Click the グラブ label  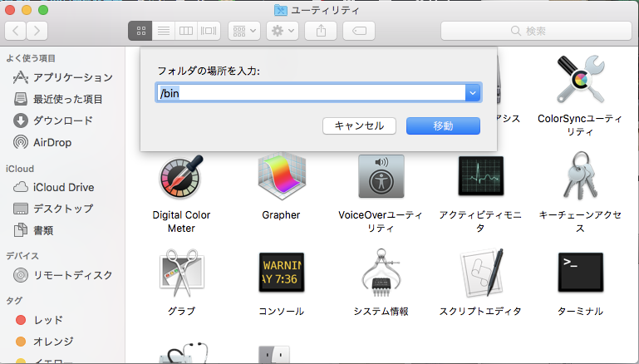181,312
